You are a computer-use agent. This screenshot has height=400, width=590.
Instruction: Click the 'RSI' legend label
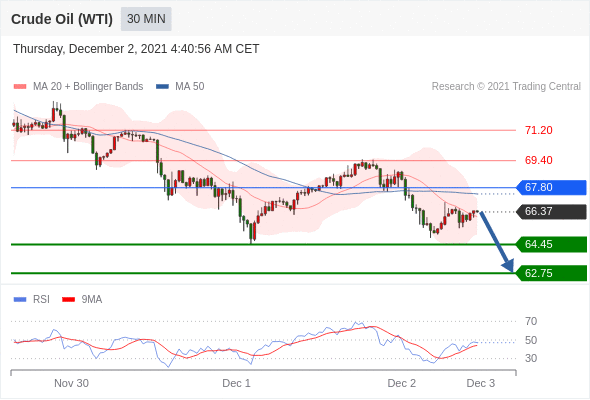41,300
